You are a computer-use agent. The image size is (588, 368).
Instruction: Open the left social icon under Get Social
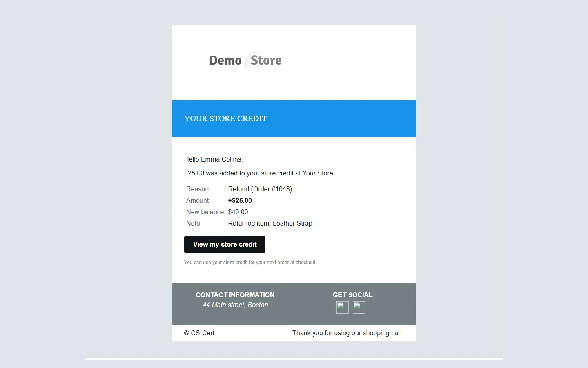pyautogui.click(x=343, y=307)
